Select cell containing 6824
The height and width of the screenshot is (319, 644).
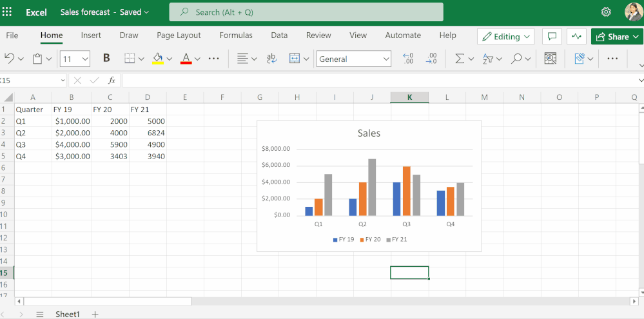(x=148, y=133)
